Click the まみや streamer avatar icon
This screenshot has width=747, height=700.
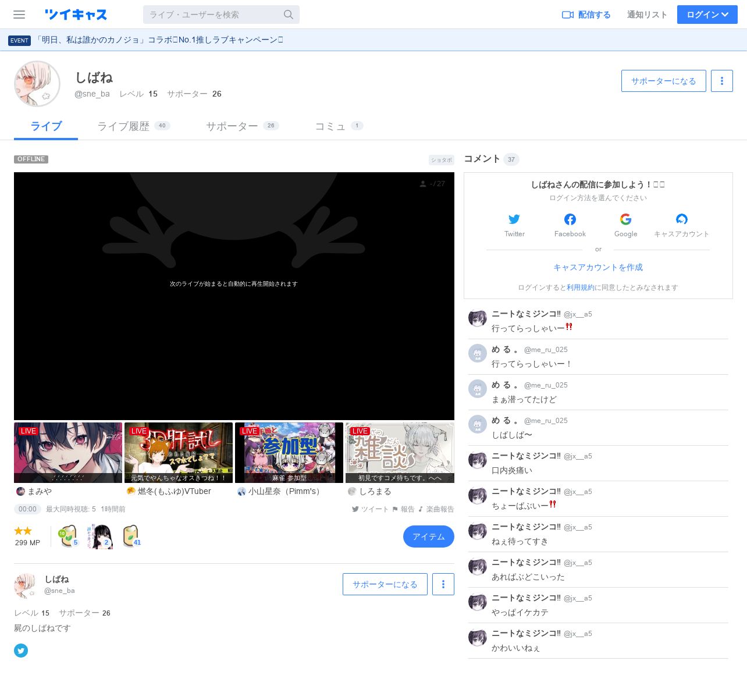pyautogui.click(x=20, y=491)
